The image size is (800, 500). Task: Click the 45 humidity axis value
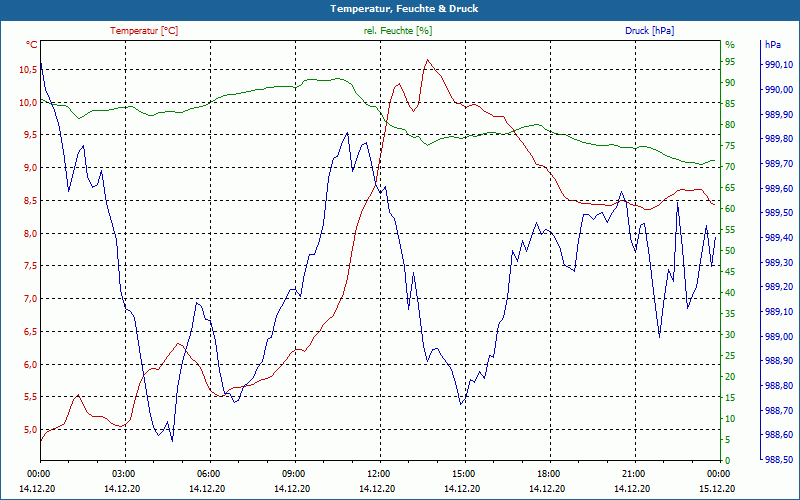730,271
